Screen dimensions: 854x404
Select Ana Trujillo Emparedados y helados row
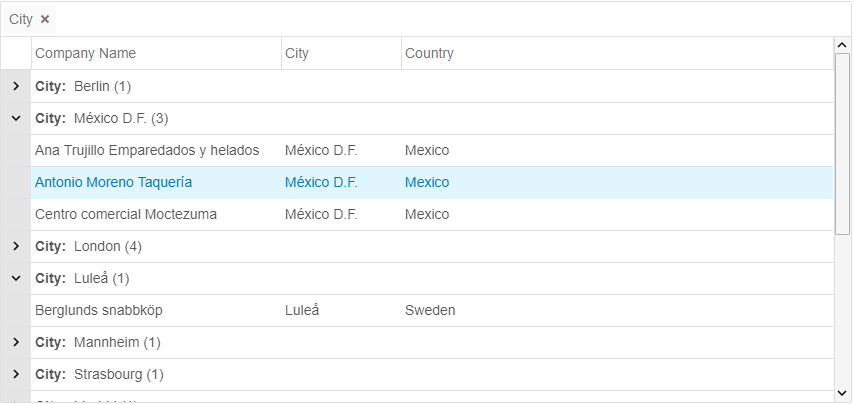tap(147, 150)
